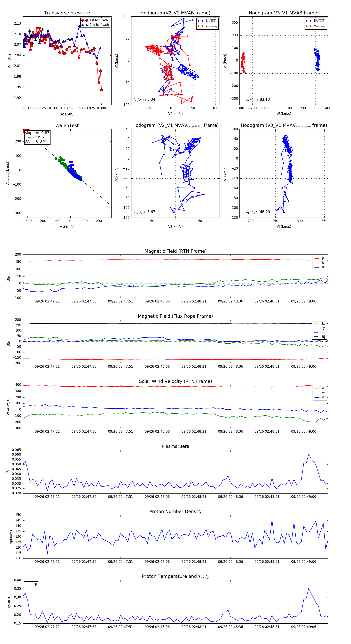The width and height of the screenshot is (351, 644).
Task: Click the 'V_A(km/s)' x-axis label
Action: (x=67, y=227)
